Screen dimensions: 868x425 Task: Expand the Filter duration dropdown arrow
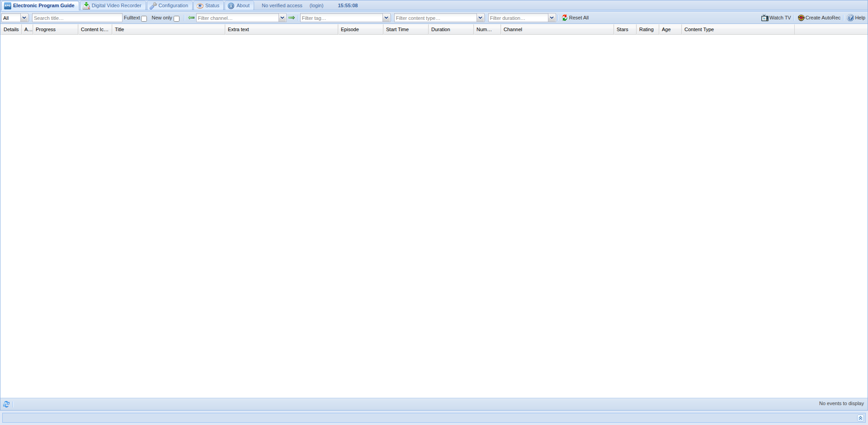point(552,18)
